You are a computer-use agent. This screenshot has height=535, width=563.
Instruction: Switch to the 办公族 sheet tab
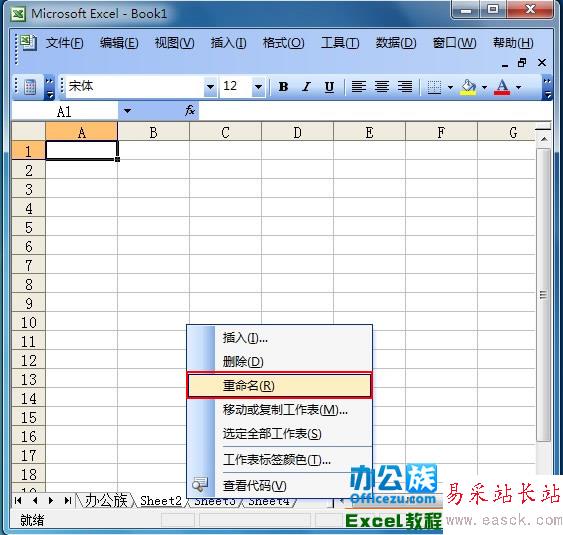click(x=106, y=500)
